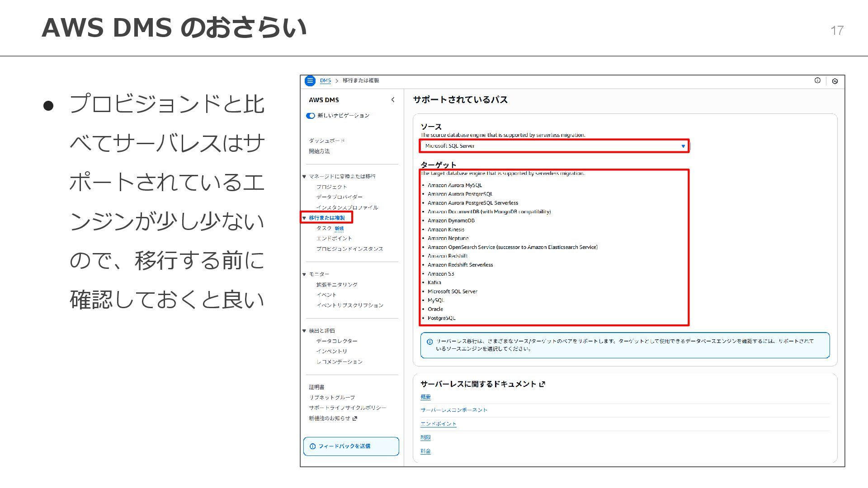
Task: Toggle the 新しいナビゲーション switch
Action: point(311,116)
